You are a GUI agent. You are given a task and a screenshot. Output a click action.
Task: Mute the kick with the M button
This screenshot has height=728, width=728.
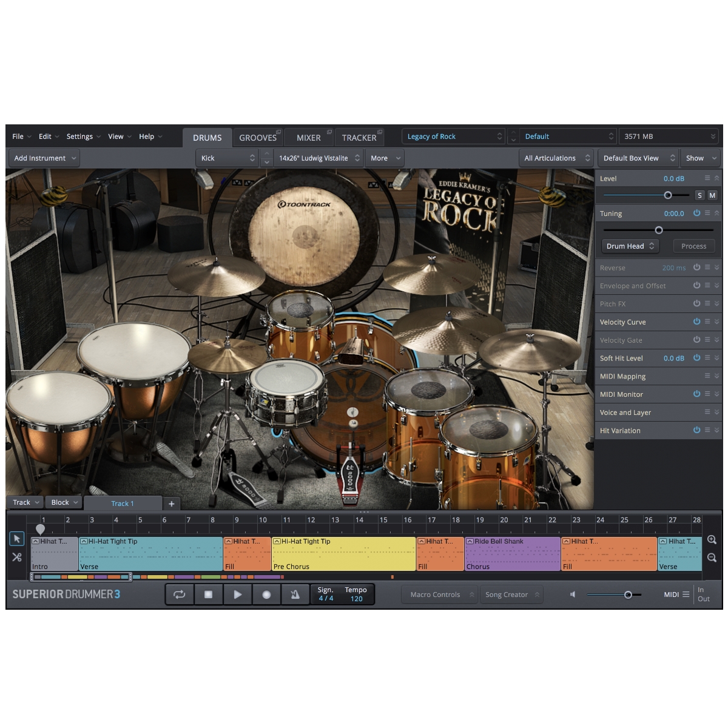pos(712,195)
